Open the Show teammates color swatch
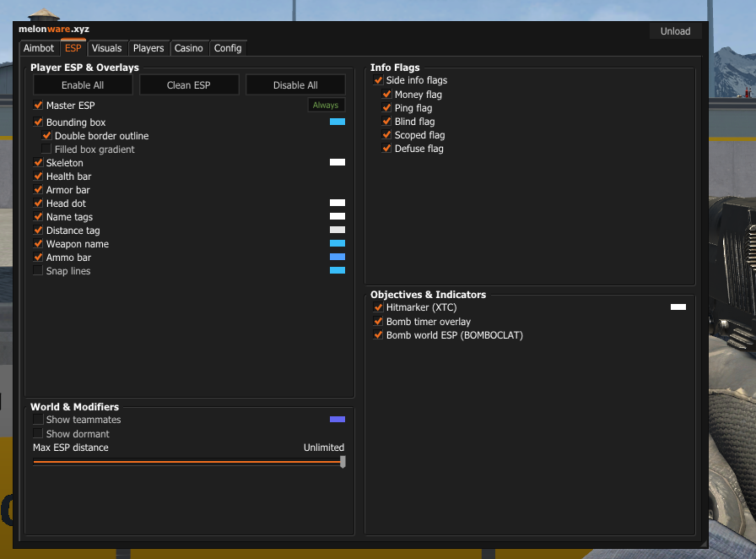Viewport: 756px width, 559px height. pyautogui.click(x=337, y=419)
